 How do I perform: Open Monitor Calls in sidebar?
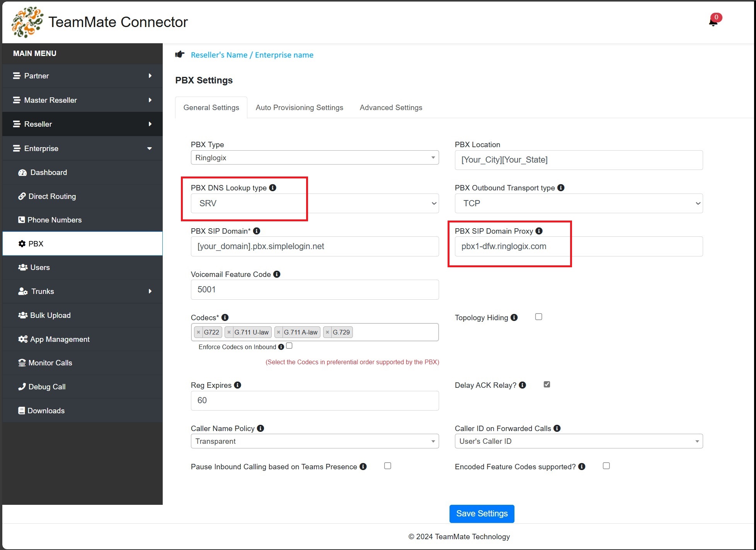coord(82,363)
